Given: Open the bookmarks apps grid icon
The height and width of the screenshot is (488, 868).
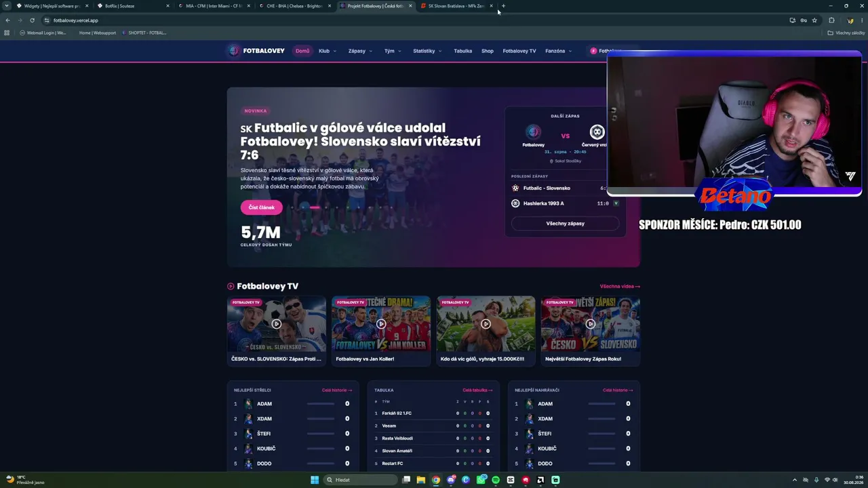Looking at the screenshot, I should (7, 33).
